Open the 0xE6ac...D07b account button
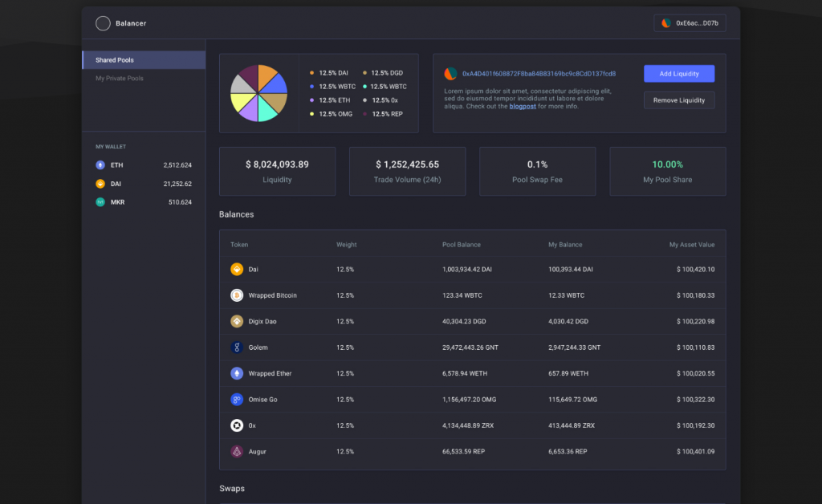 tap(690, 23)
